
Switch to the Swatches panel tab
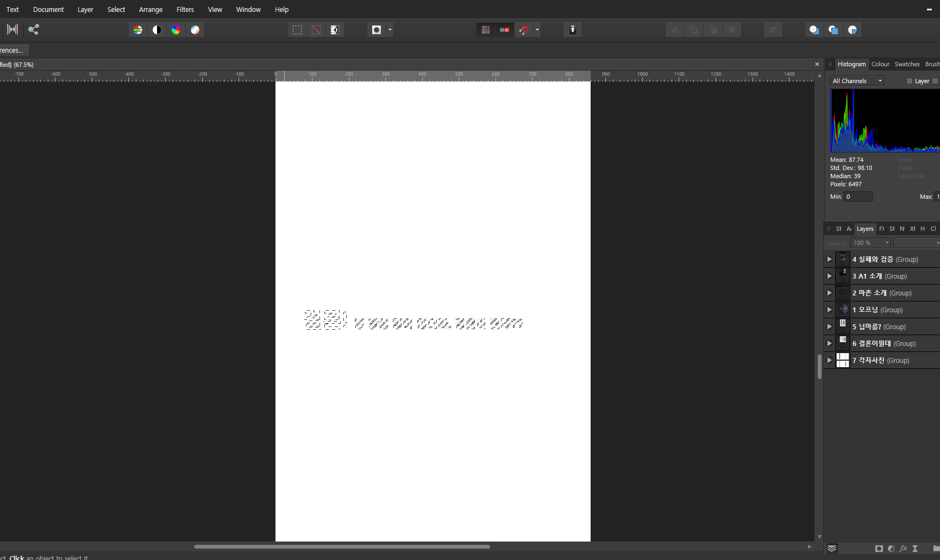(x=907, y=64)
